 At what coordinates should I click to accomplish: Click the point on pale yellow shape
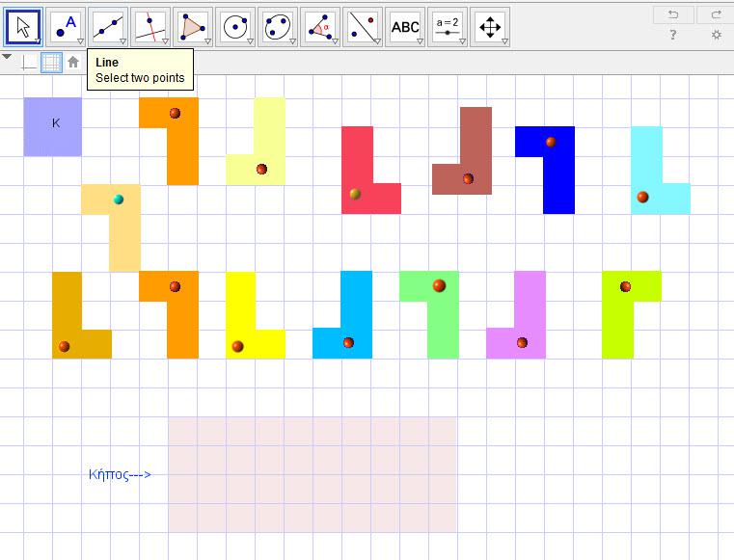261,169
